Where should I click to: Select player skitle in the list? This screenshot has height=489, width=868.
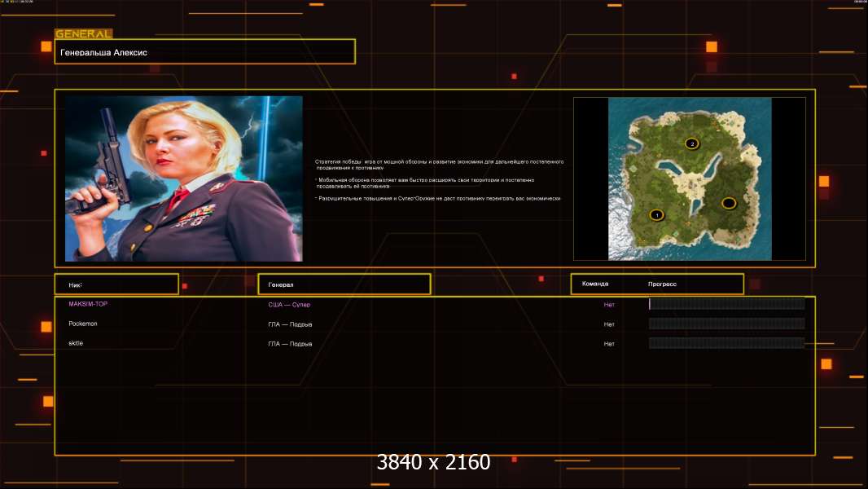pos(76,343)
